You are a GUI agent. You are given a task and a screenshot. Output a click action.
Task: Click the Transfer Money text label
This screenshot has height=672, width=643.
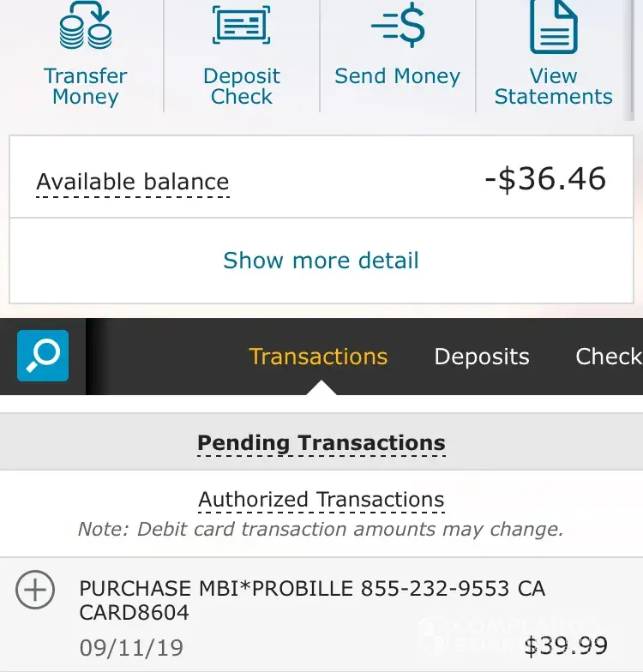[86, 87]
